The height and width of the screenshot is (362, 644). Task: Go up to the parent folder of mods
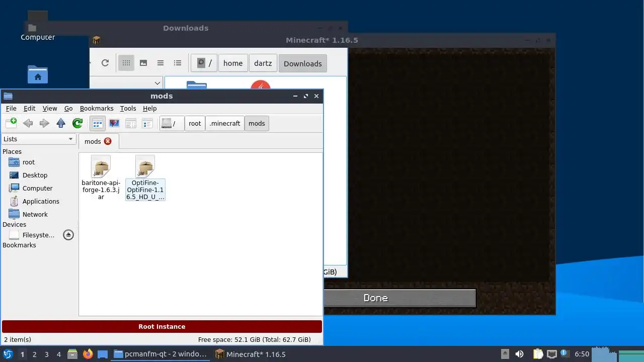point(61,123)
